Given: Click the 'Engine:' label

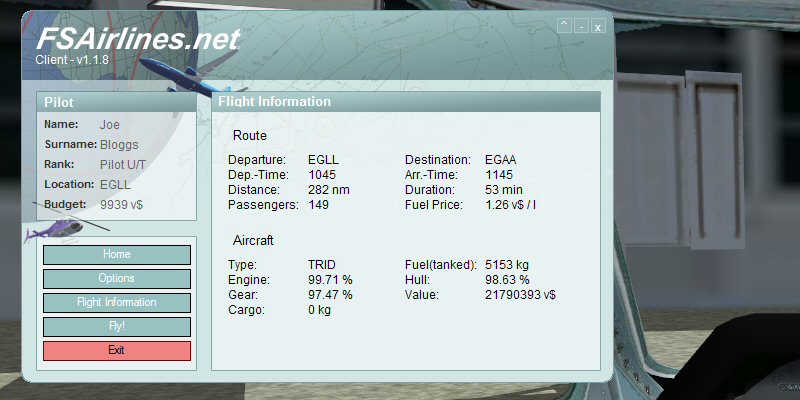Looking at the screenshot, I should click(x=249, y=280).
